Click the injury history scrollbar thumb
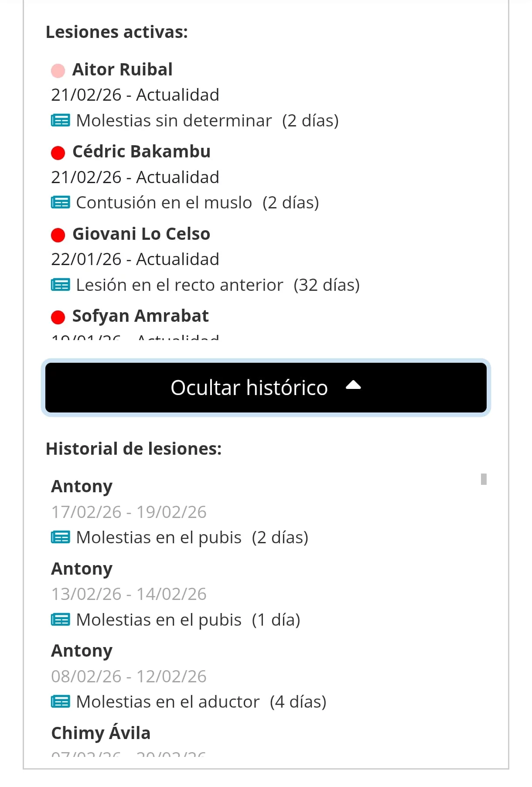The image size is (532, 787). [x=484, y=479]
